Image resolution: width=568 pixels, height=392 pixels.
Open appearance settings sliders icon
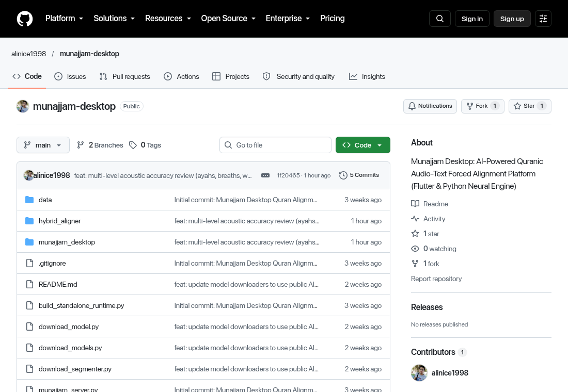543,19
